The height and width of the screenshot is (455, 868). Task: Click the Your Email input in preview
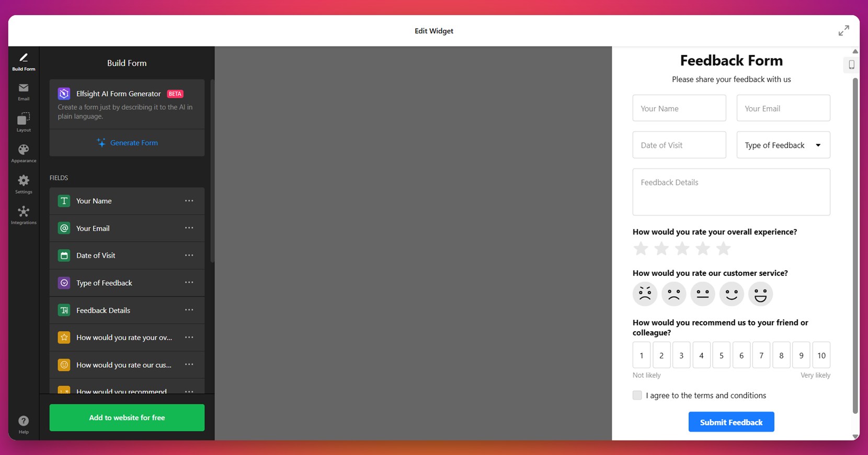[783, 108]
